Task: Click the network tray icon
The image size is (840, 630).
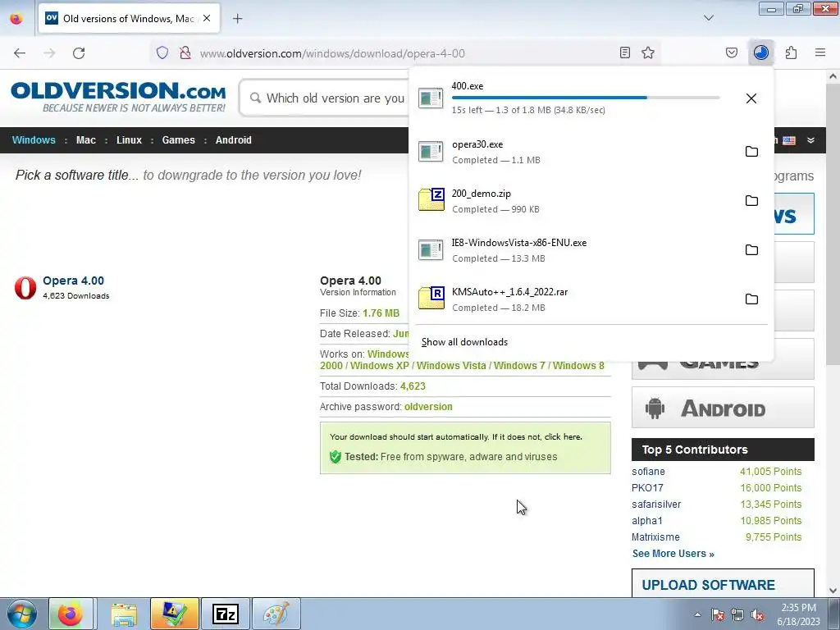Action: 737,614
